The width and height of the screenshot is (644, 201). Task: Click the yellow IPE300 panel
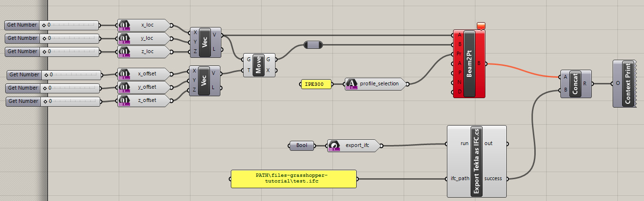coord(316,84)
